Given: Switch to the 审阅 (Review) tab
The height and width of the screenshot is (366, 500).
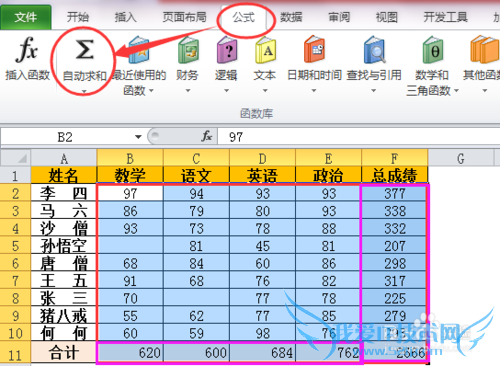Looking at the screenshot, I should (339, 17).
